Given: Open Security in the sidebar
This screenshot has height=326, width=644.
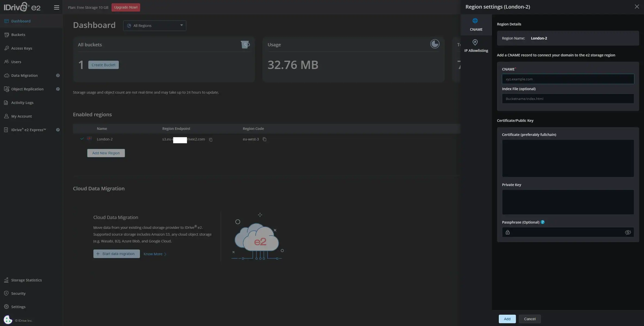Looking at the screenshot, I should point(31,293).
